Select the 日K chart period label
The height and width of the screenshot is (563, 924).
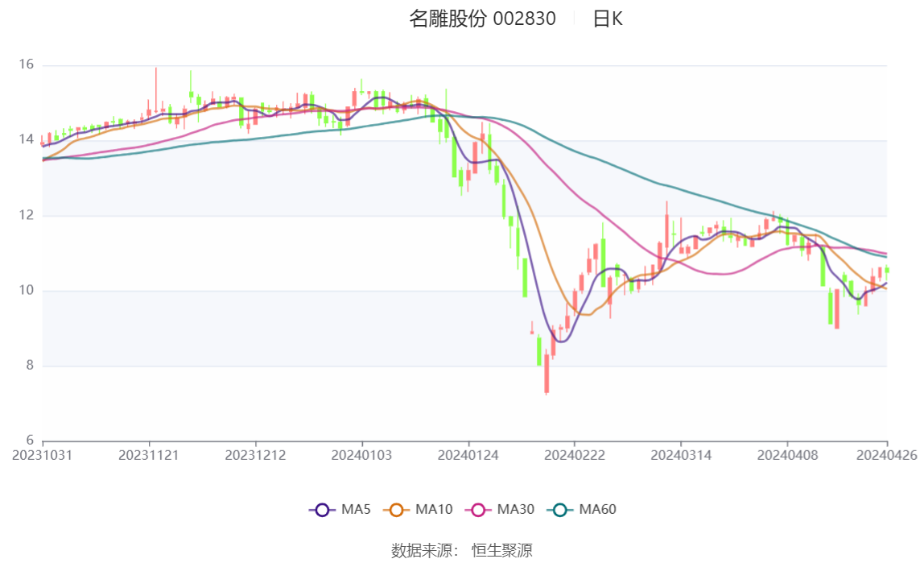coord(608,19)
